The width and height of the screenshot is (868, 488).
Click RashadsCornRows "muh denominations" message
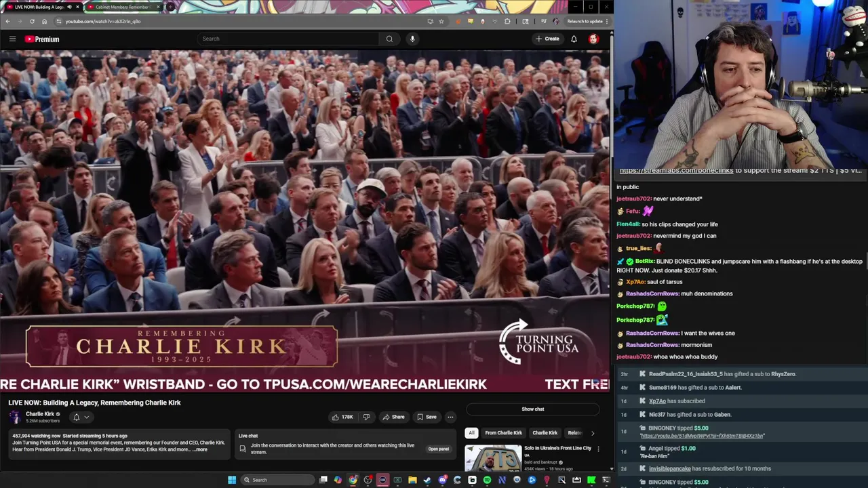point(679,293)
